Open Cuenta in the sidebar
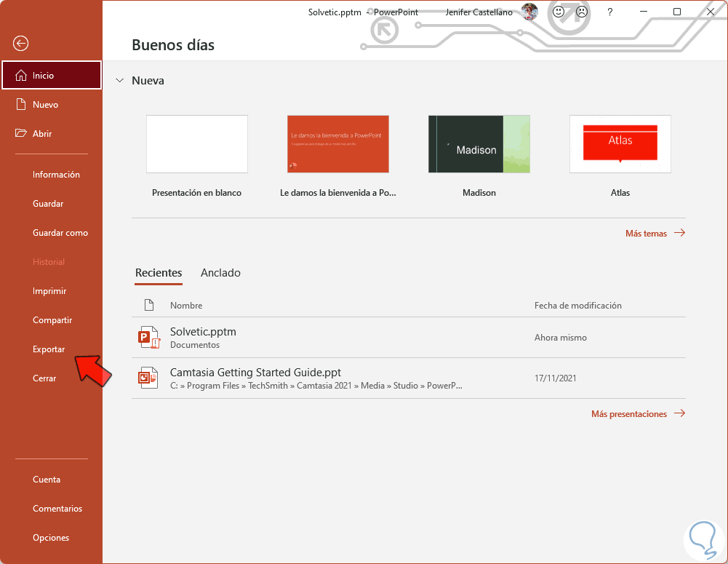Screen dimensions: 728x564 click(x=47, y=480)
